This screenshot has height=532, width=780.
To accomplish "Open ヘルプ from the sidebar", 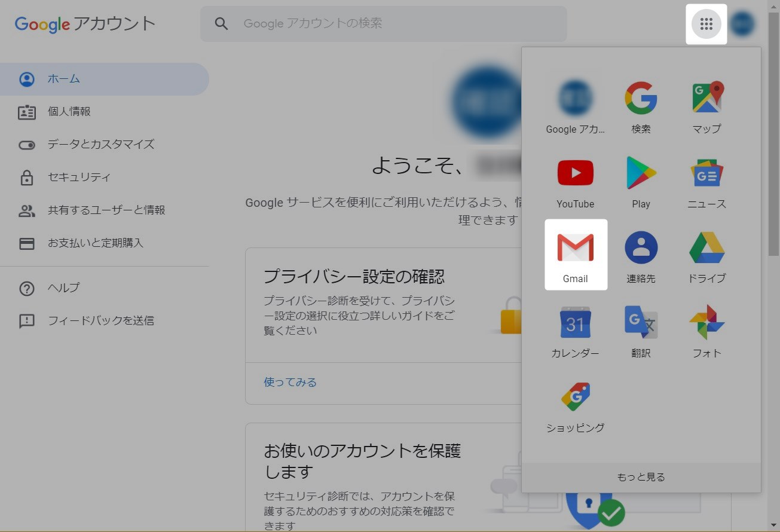I will (x=105, y=288).
